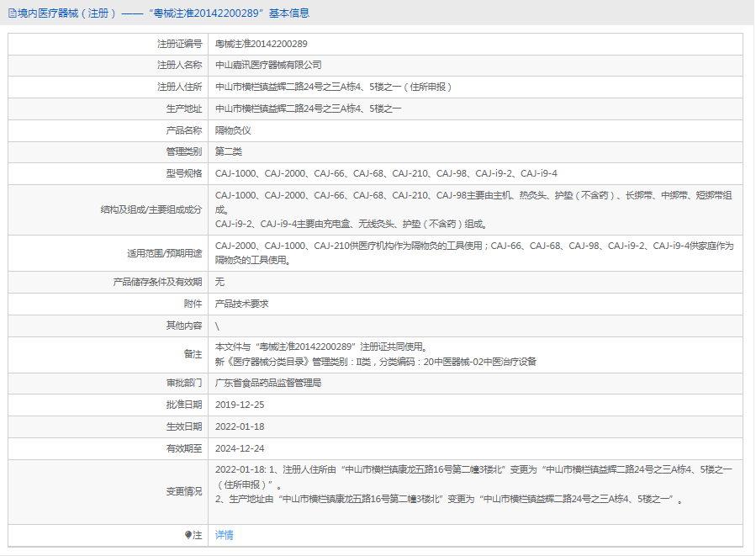Select the remark line starting 新《医疗器械分类目录》
The height and width of the screenshot is (556, 756).
[376, 362]
